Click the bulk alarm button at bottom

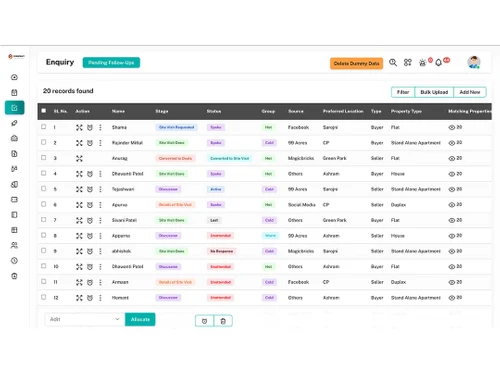click(x=204, y=321)
